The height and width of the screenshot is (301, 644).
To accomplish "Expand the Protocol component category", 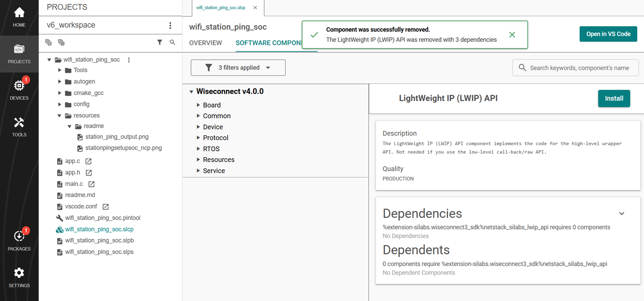I will click(198, 138).
